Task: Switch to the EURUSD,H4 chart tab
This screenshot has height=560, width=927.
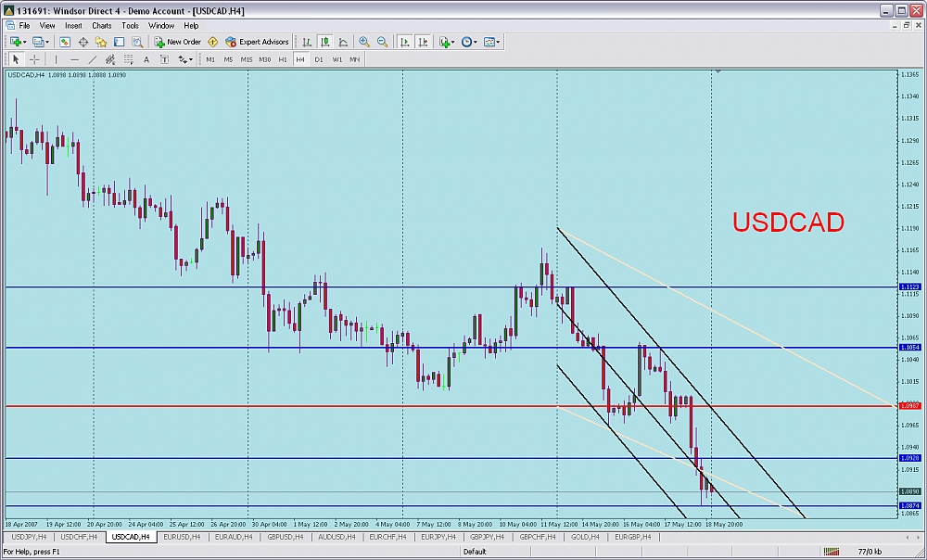Action: 182,537
